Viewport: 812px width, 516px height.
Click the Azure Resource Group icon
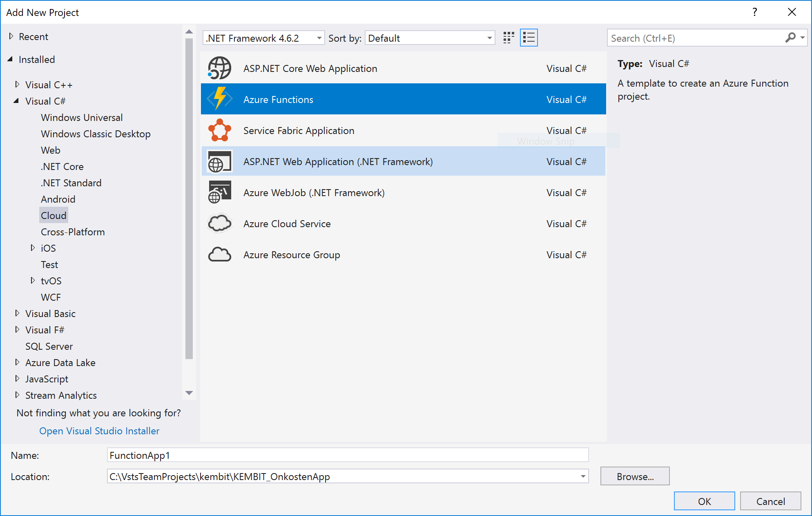tap(219, 254)
